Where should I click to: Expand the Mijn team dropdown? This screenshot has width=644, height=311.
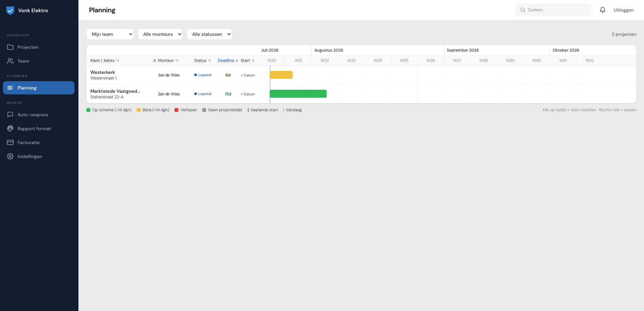110,34
